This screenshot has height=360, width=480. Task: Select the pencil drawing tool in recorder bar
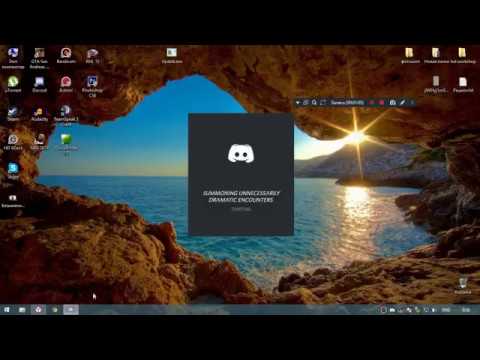tap(402, 103)
